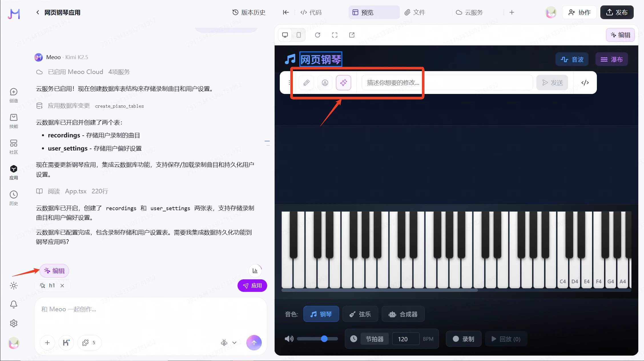The height and width of the screenshot is (361, 644).
Task: Expand model selector chevron in chat box
Action: click(234, 343)
